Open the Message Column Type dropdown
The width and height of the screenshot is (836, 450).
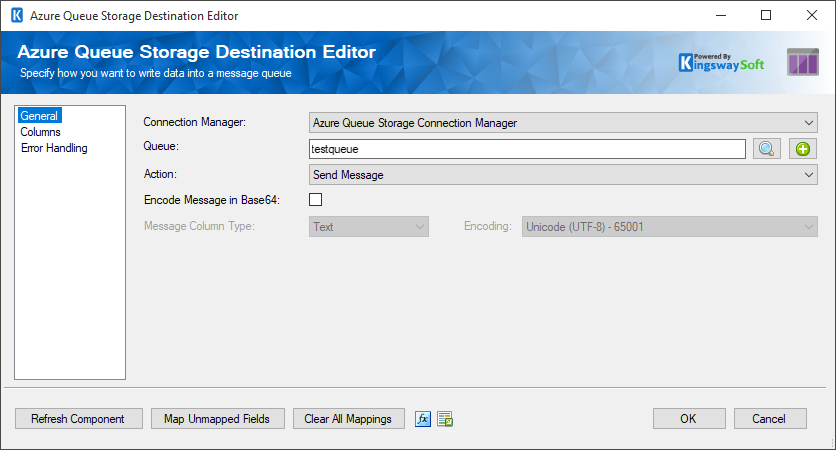[x=369, y=227]
